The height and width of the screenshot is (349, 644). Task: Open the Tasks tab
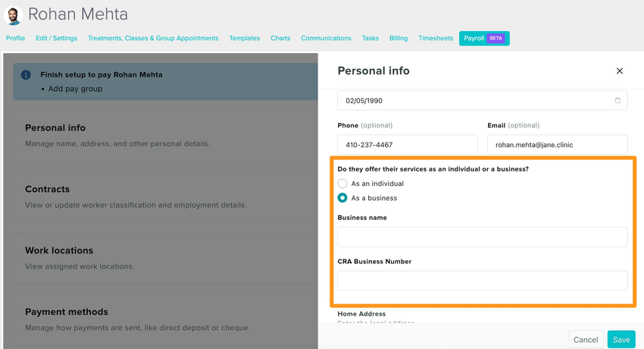pyautogui.click(x=370, y=38)
